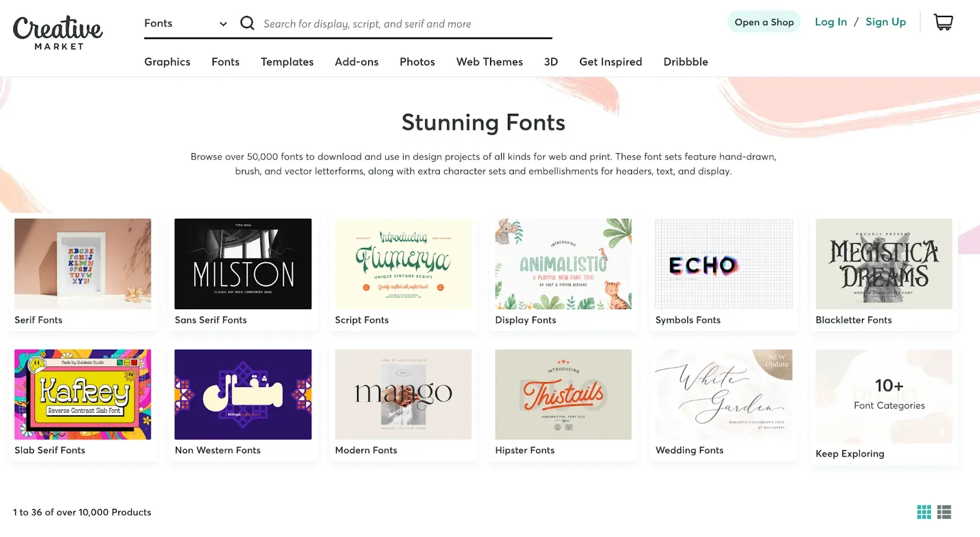Open the Non Western Fonts thumbnail
980x537 pixels.
click(x=243, y=394)
